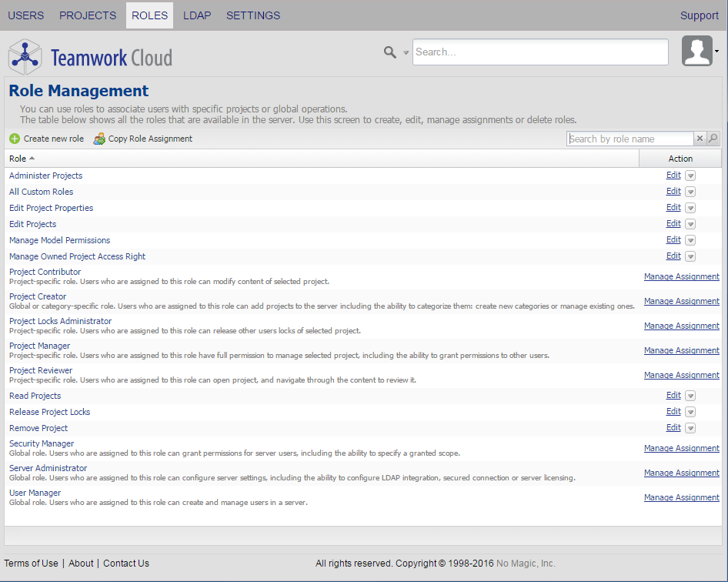The height and width of the screenshot is (582, 728).
Task: Click the user avatar profile icon
Action: coord(697,52)
